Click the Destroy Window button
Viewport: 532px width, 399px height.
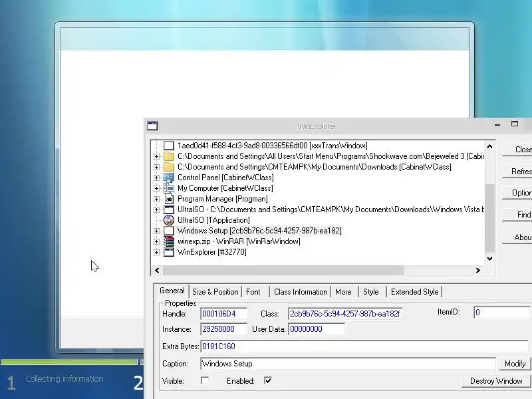[x=496, y=381]
